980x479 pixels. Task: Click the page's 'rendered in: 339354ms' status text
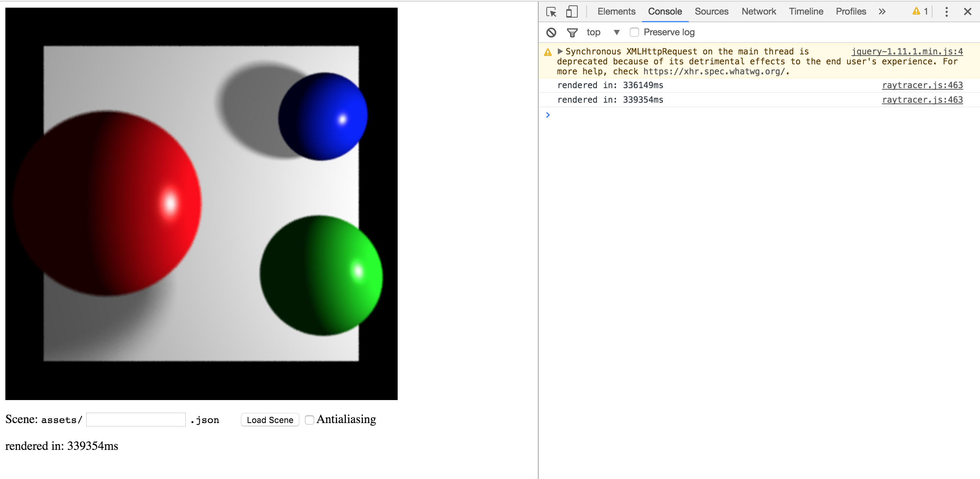62,446
